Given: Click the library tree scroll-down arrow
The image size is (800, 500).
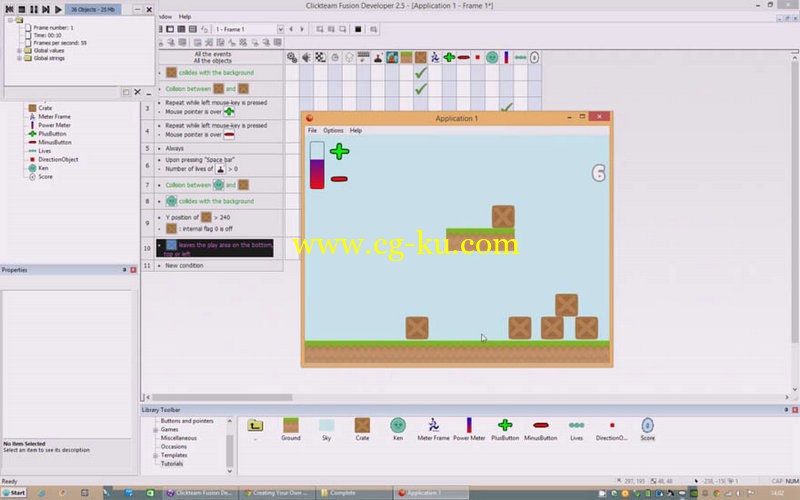Looking at the screenshot, I should pos(230,471).
